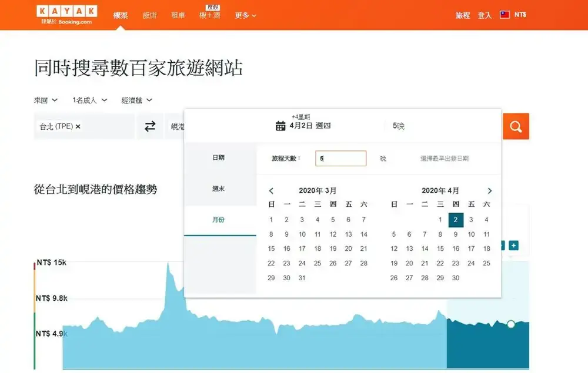Advance the calendar to the next month
This screenshot has width=588, height=373.
(x=490, y=191)
